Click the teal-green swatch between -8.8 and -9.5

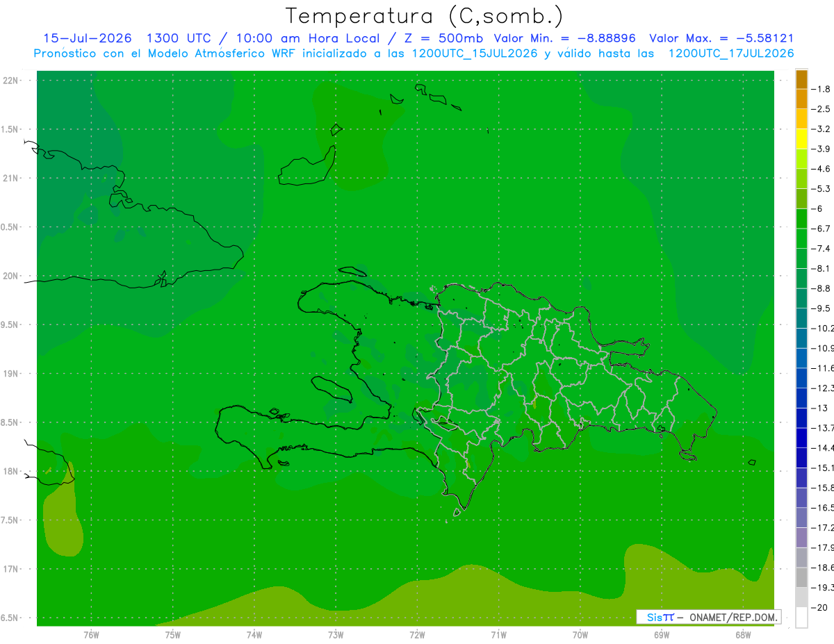click(801, 299)
